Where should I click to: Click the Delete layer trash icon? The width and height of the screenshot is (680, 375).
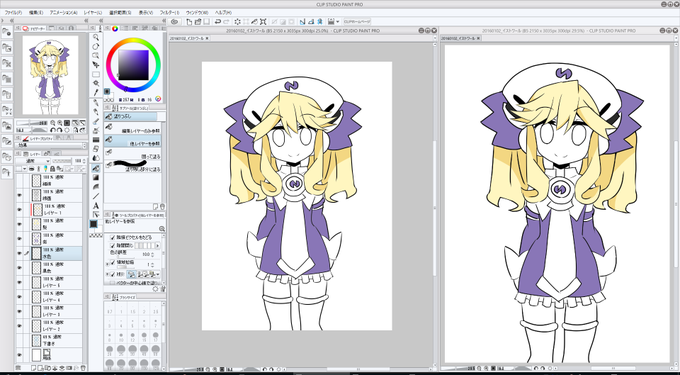pyautogui.click(x=83, y=368)
